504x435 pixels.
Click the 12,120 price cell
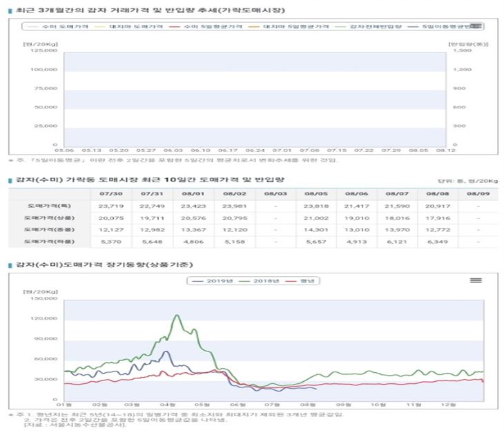235,230
